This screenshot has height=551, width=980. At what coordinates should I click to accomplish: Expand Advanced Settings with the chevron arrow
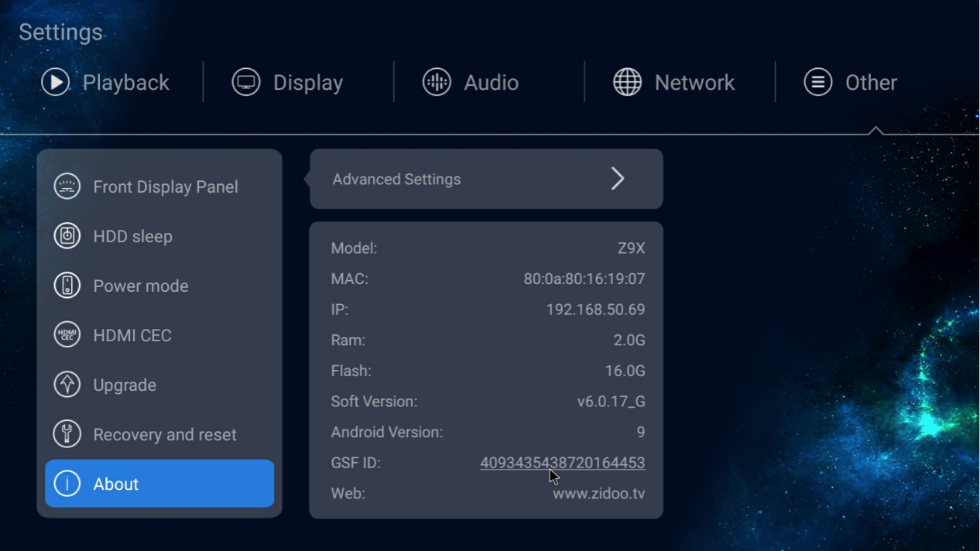pos(617,179)
